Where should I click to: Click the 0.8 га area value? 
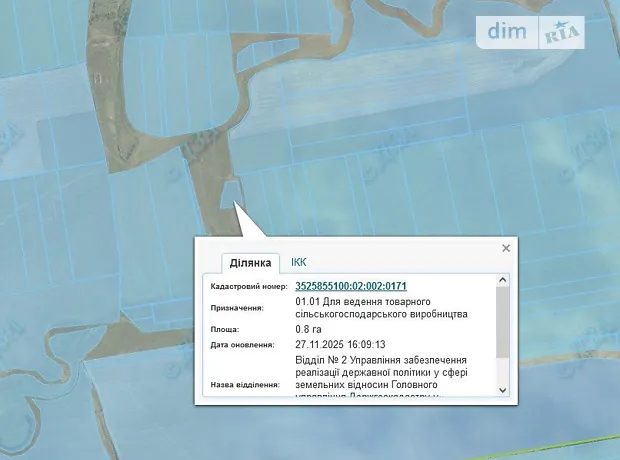pos(311,329)
